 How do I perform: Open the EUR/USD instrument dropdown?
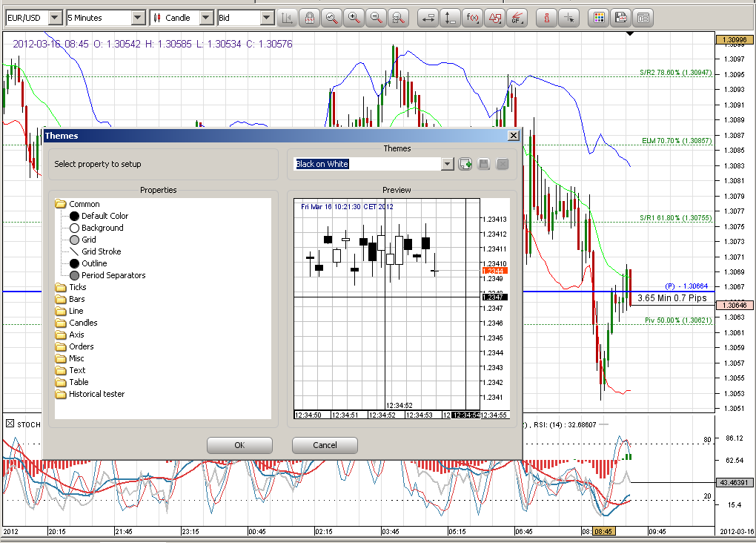[x=55, y=19]
